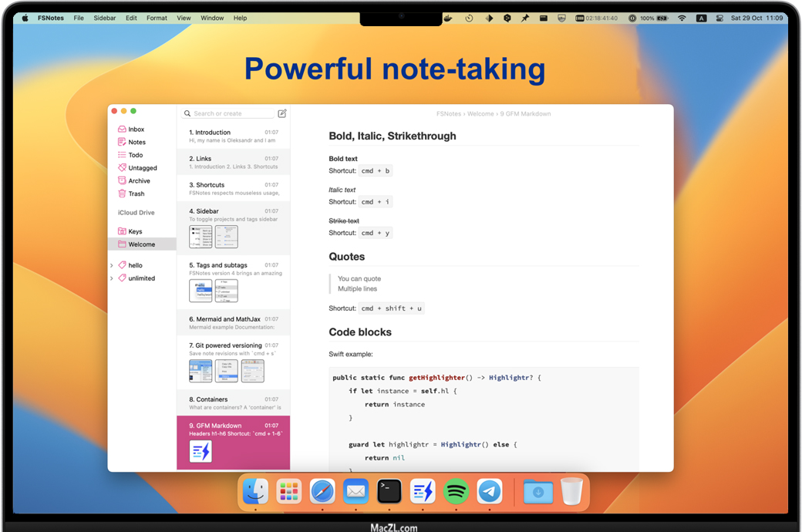The image size is (802, 532).
Task: Open Spotify from the Dock
Action: 456,491
